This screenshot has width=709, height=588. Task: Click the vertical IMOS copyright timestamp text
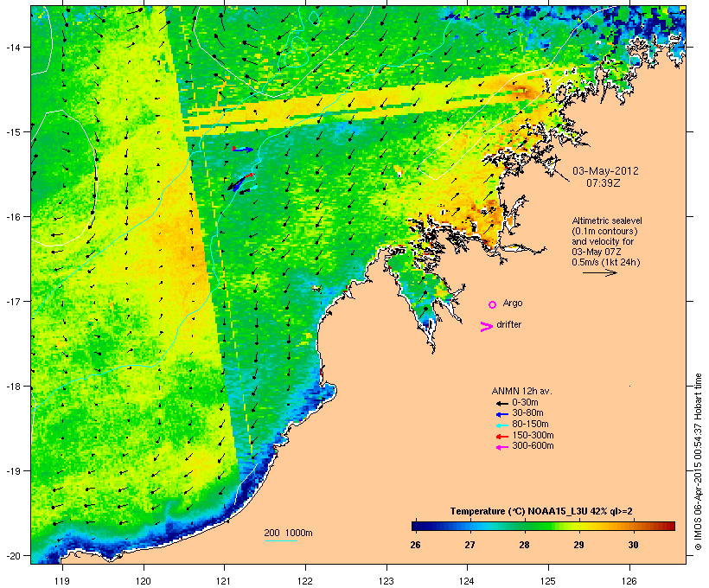coord(698,462)
